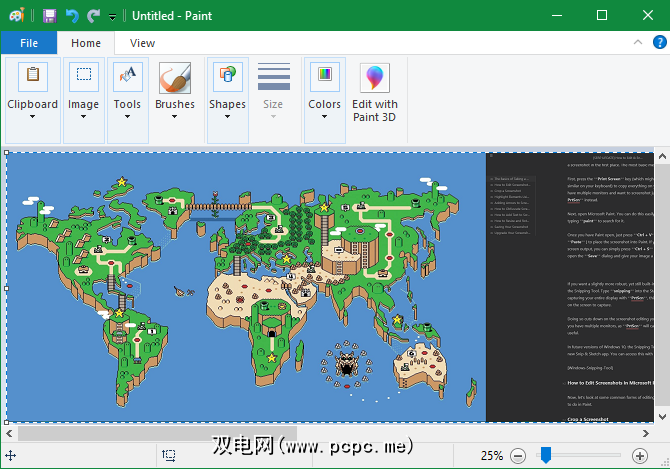Open the Customize Quick Access Toolbar dropdown
670x469 pixels.
[112, 17]
